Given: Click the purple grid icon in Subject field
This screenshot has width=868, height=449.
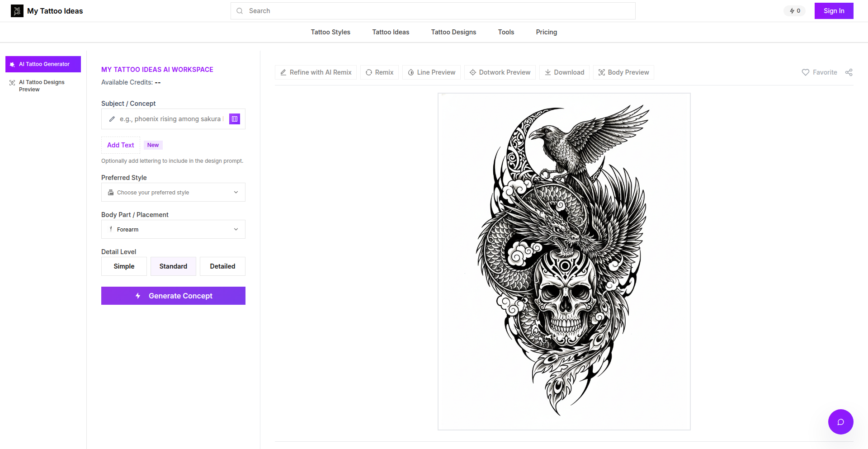Looking at the screenshot, I should coord(235,119).
